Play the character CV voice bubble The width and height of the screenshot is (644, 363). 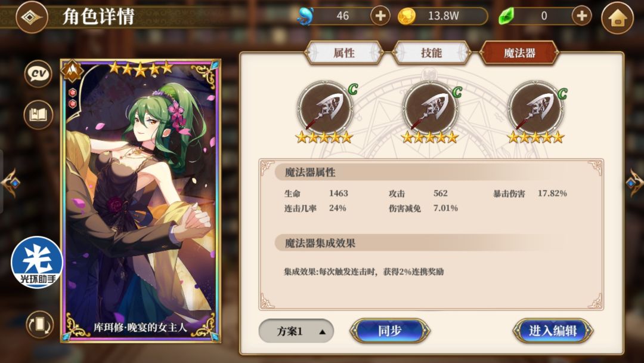coord(38,73)
